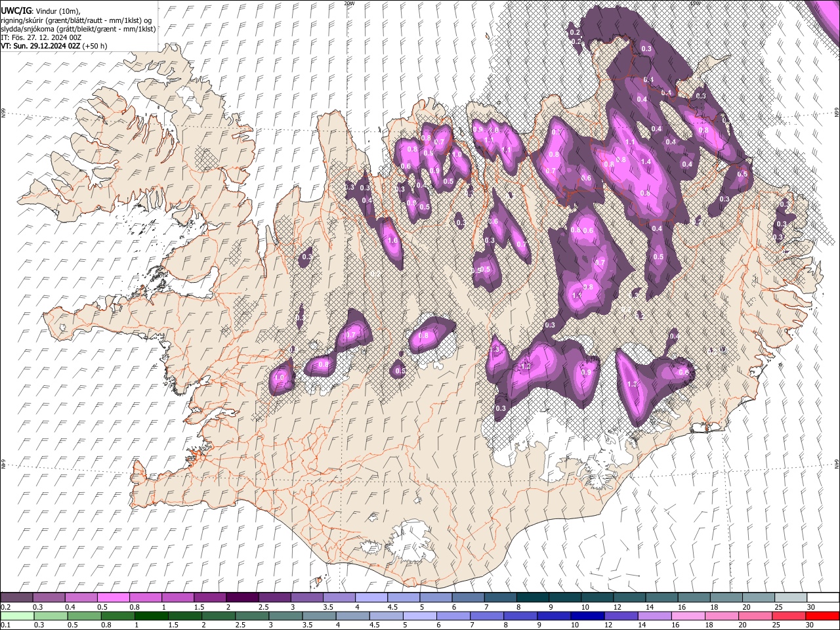Choose the 2–2.5 darkest purple snow swatch
This screenshot has width=840, height=630.
pyautogui.click(x=242, y=597)
